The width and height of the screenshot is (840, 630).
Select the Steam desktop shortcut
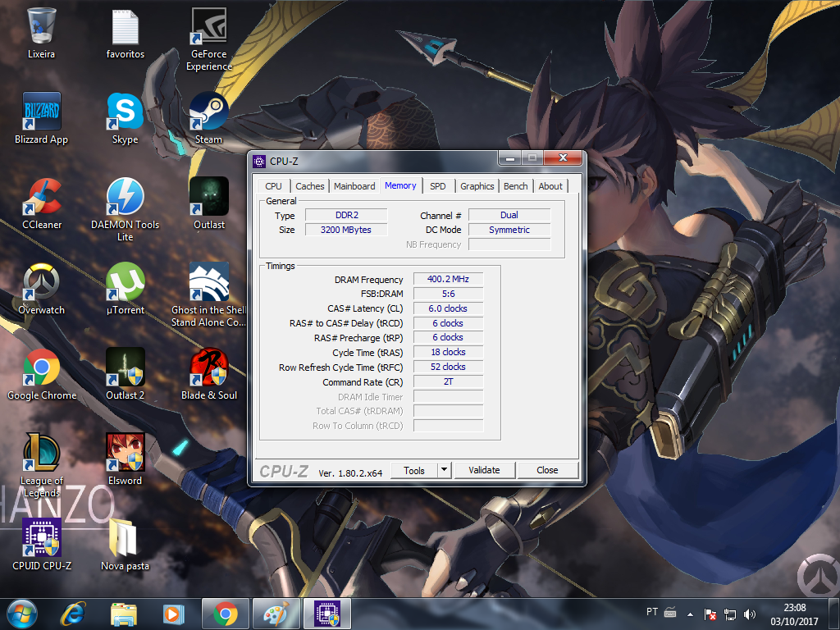pyautogui.click(x=209, y=118)
